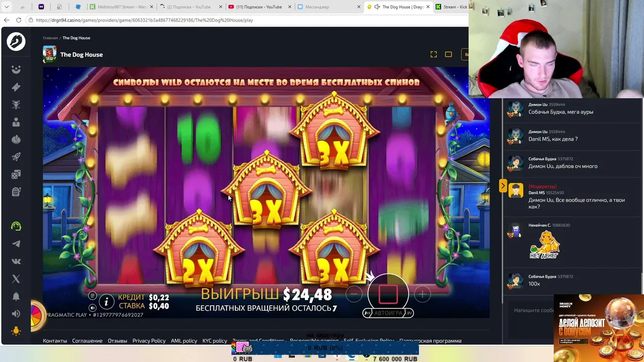This screenshot has height=362, width=644.
Task: Open the rocket crash games icon
Action: click(x=16, y=157)
